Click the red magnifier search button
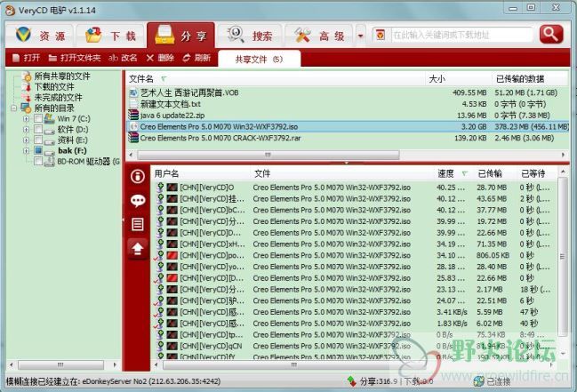577x392 pixels. coord(551,35)
